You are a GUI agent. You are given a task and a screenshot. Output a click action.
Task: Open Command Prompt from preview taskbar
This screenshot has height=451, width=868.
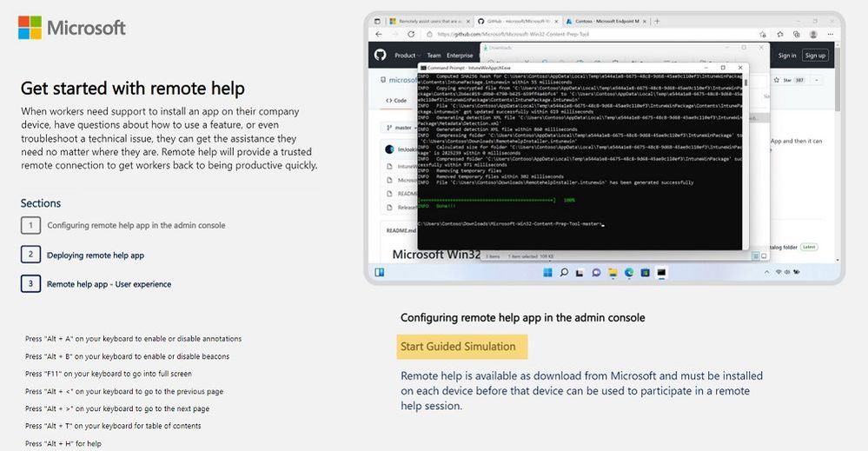[x=661, y=272]
